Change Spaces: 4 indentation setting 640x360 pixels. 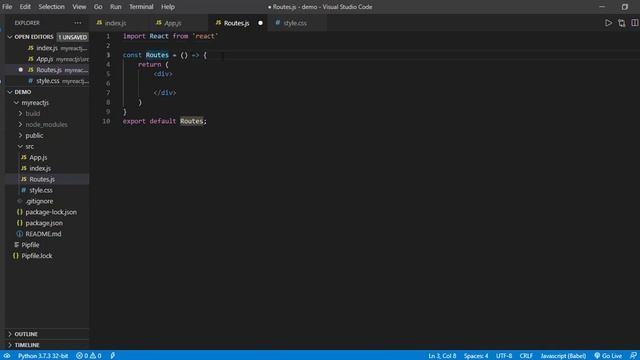[x=476, y=356]
